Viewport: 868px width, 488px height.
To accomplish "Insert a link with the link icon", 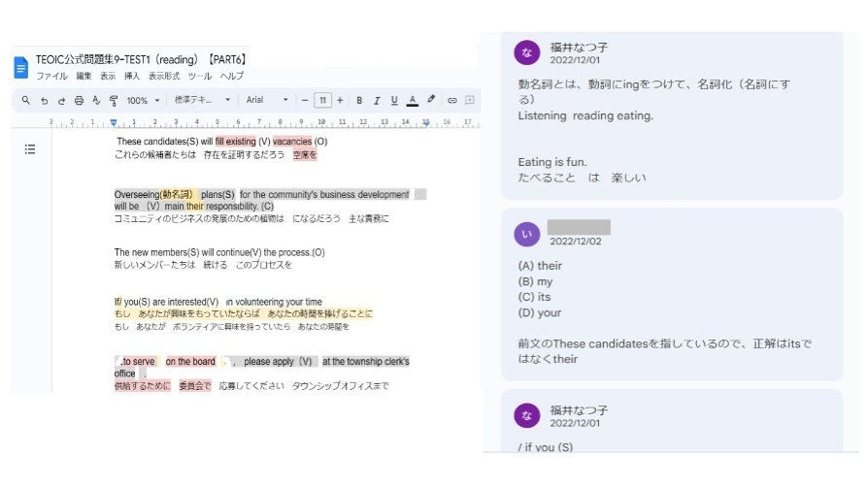I will 451,100.
